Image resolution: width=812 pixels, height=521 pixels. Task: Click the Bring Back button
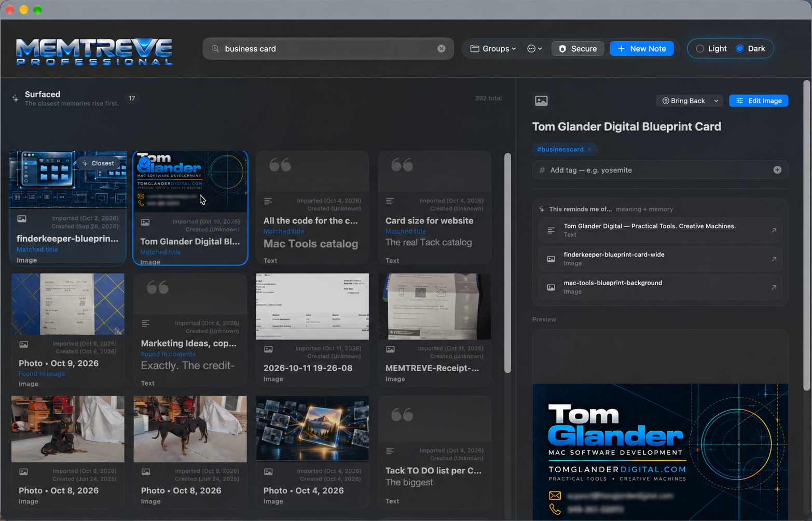pyautogui.click(x=683, y=101)
